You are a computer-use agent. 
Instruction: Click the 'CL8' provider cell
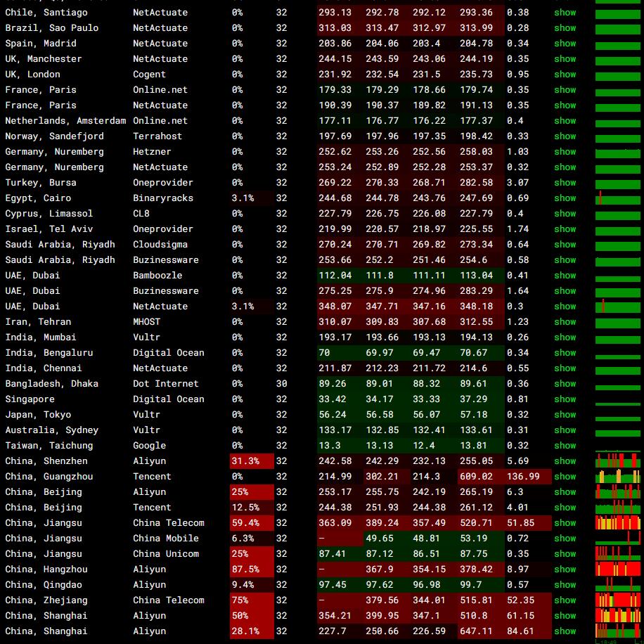point(141,214)
